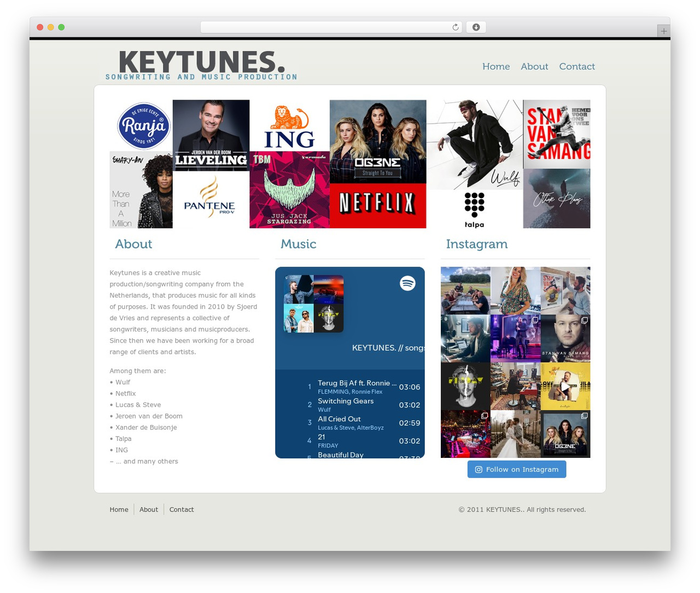This screenshot has width=700, height=593.
Task: Click the KEYTUNES site logo
Action: tap(202, 66)
